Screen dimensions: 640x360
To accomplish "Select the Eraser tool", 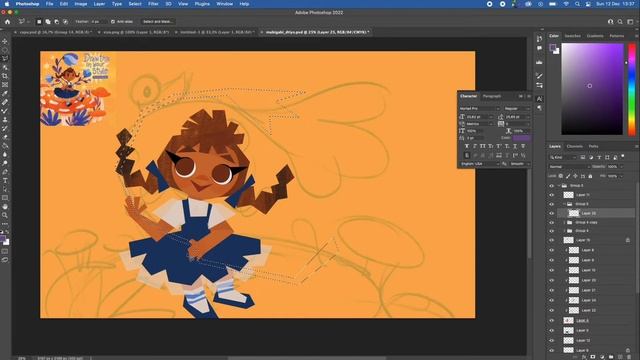I will (x=5, y=137).
